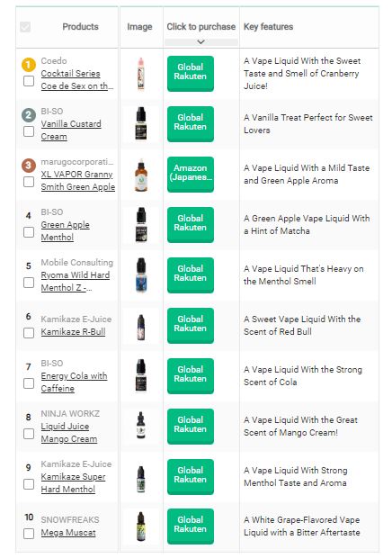The image size is (392, 558).
Task: Click the bronze rank 3 badge icon
Action: point(29,166)
